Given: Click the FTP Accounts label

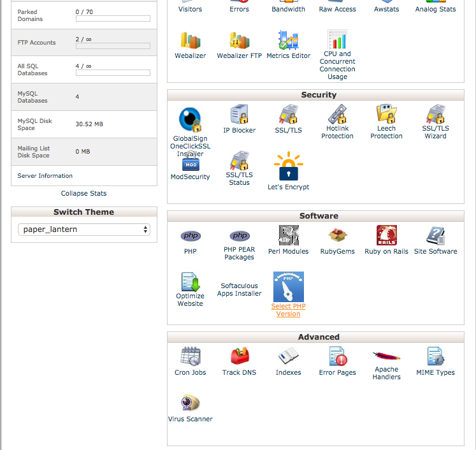Looking at the screenshot, I should click(37, 43).
